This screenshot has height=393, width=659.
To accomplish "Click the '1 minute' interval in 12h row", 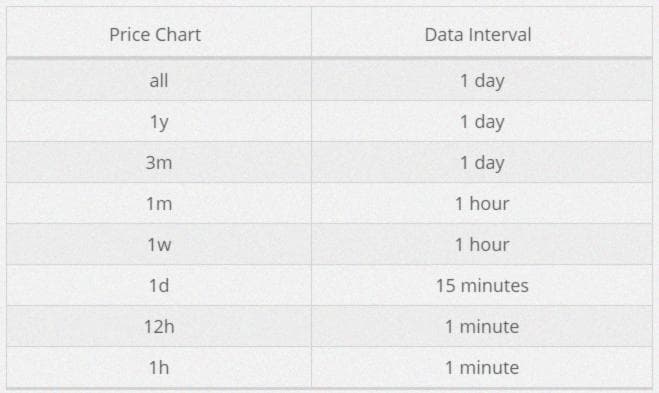I will (x=482, y=326).
